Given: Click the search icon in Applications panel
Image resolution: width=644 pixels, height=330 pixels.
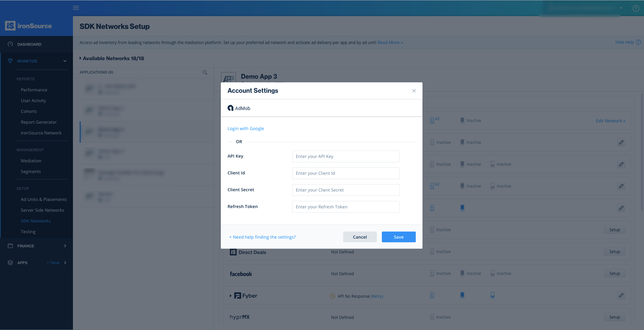Looking at the screenshot, I should pyautogui.click(x=205, y=72).
